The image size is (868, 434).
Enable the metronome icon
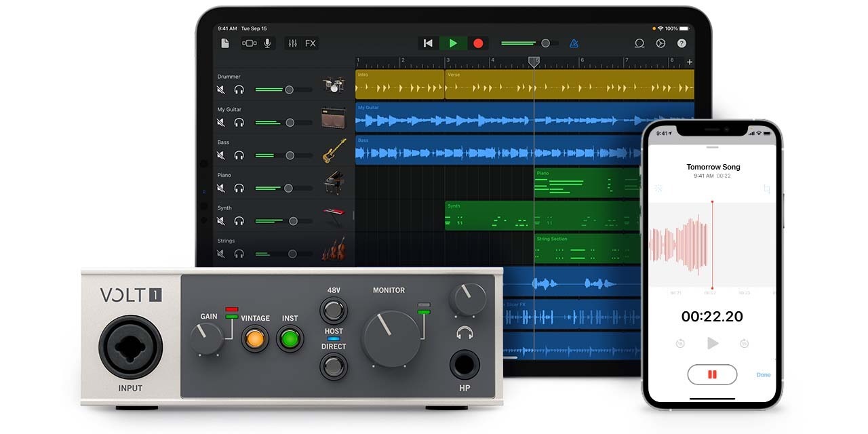pos(573,43)
